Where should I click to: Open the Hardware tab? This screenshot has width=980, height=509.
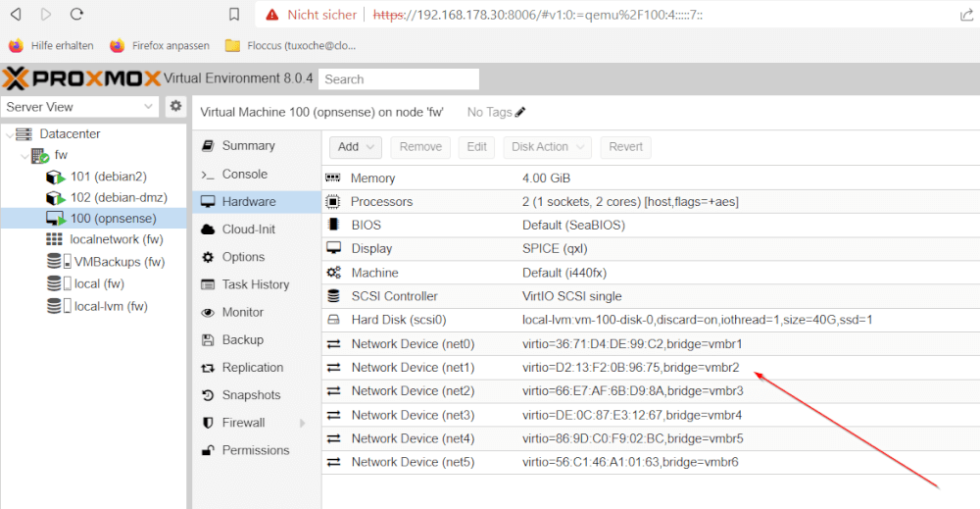click(x=256, y=201)
